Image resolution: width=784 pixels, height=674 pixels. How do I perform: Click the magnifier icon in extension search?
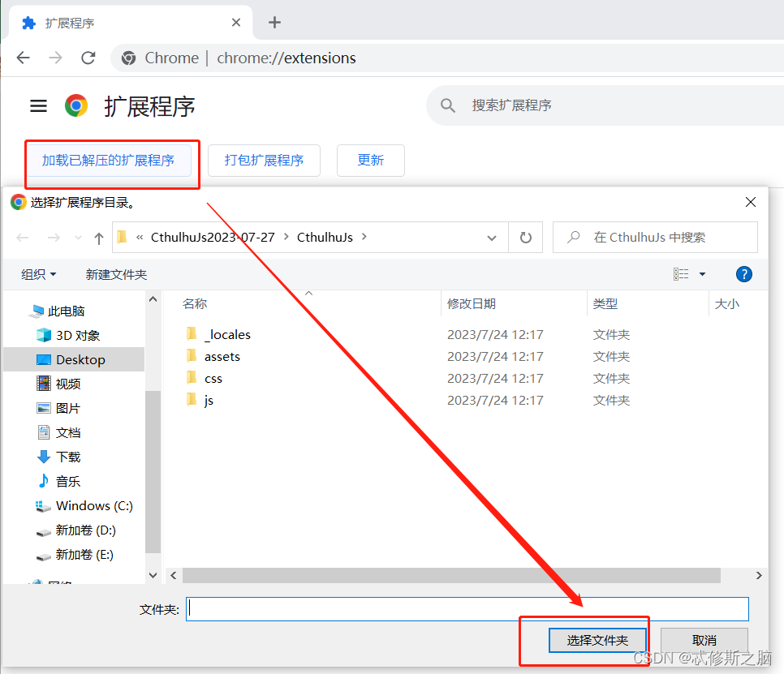click(447, 105)
